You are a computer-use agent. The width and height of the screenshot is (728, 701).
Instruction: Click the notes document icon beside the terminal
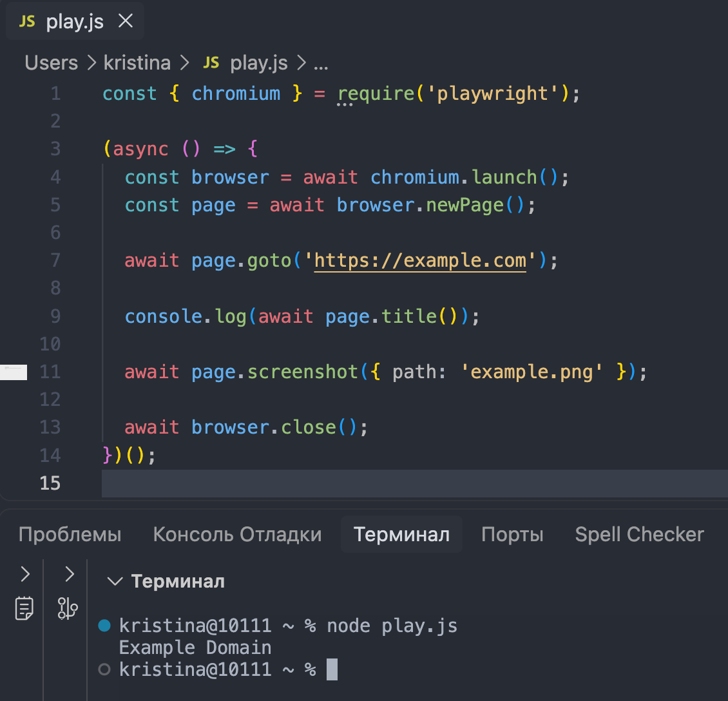tap(24, 608)
